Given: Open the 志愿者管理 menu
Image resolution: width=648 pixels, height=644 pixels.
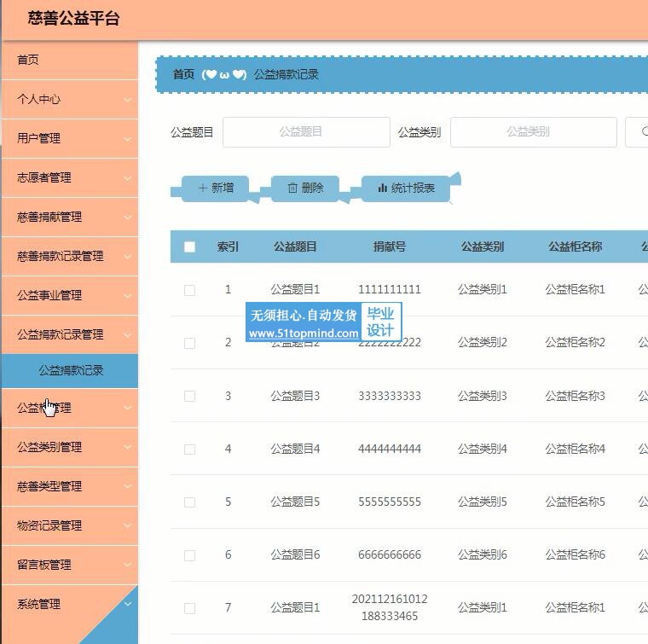Looking at the screenshot, I should point(69,177).
